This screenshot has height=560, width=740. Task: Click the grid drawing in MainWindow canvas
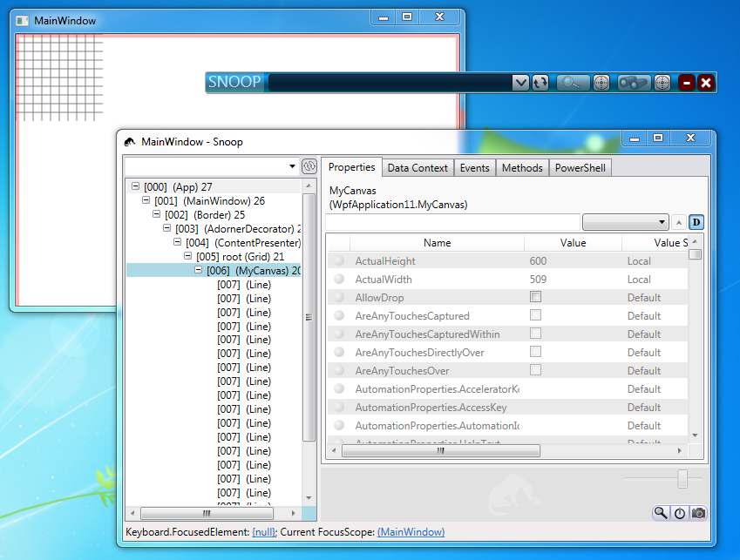coord(60,78)
